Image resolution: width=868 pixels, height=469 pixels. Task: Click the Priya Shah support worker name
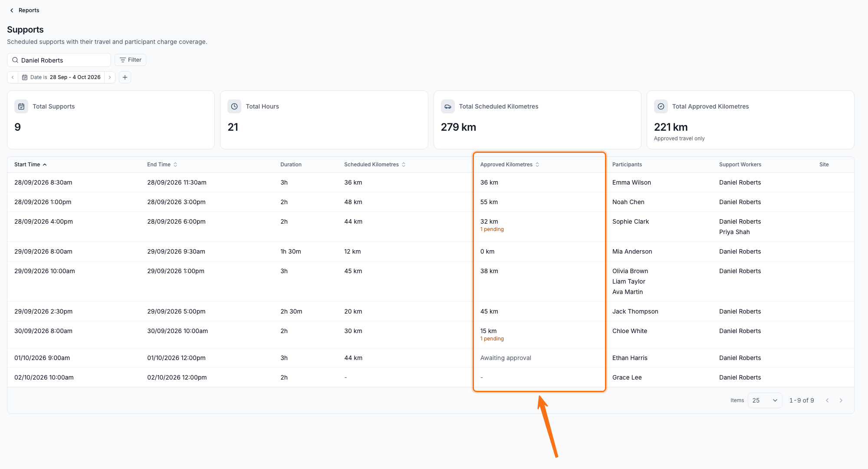[x=734, y=232]
